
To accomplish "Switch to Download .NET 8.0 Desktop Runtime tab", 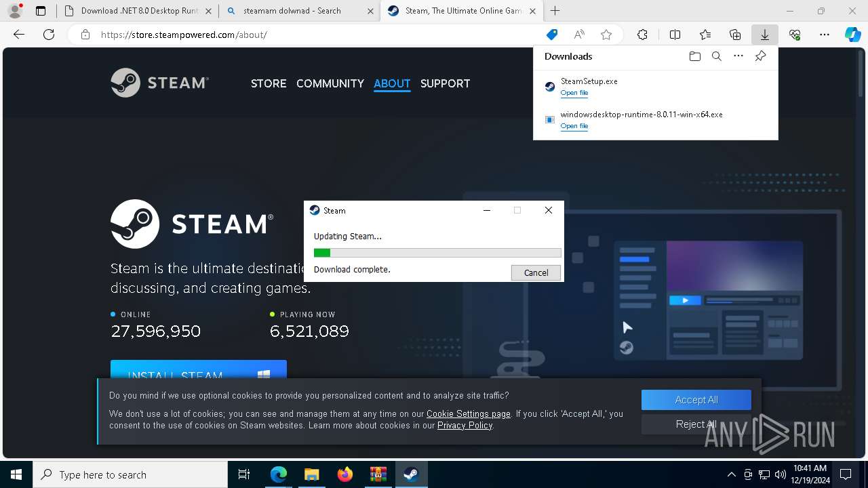I will coord(138,11).
